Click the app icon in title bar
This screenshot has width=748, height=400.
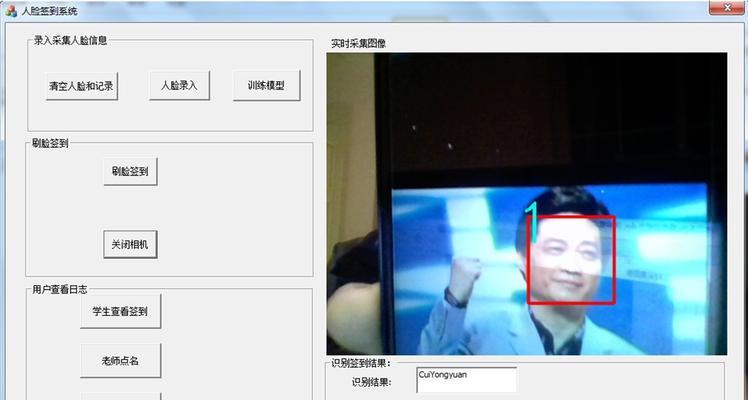[x=11, y=10]
